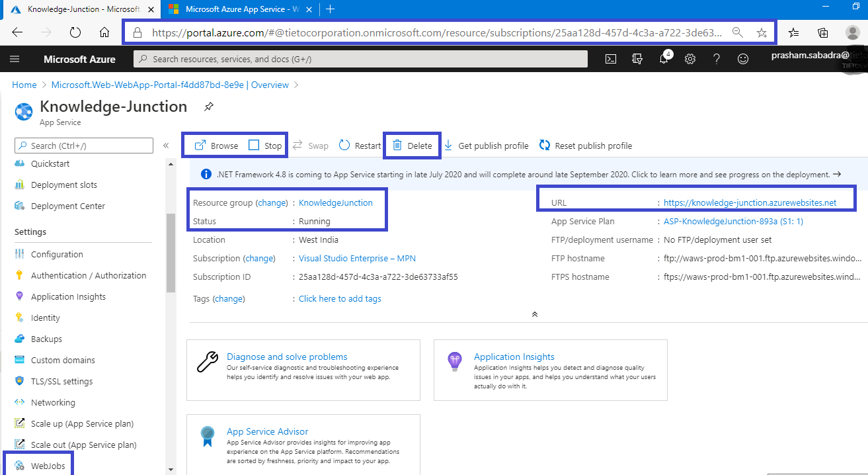Image resolution: width=868 pixels, height=475 pixels.
Task: Click zoom magnifier in address bar
Action: tap(738, 32)
